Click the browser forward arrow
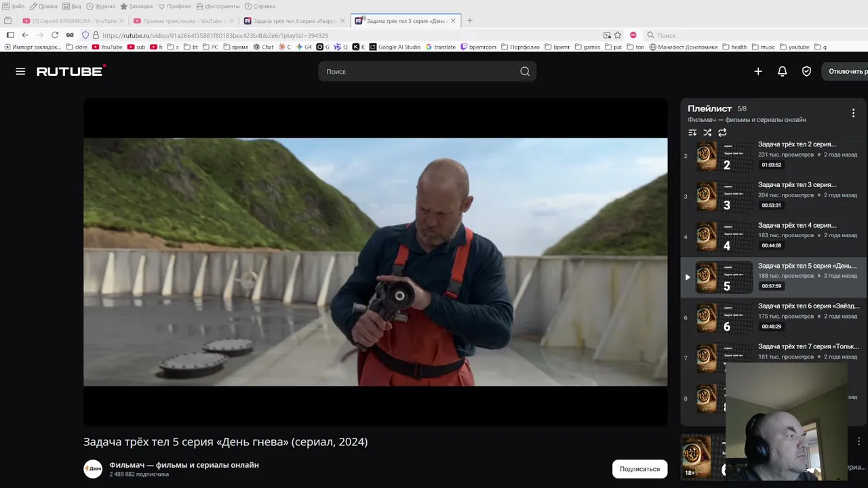The width and height of the screenshot is (868, 488). click(40, 35)
